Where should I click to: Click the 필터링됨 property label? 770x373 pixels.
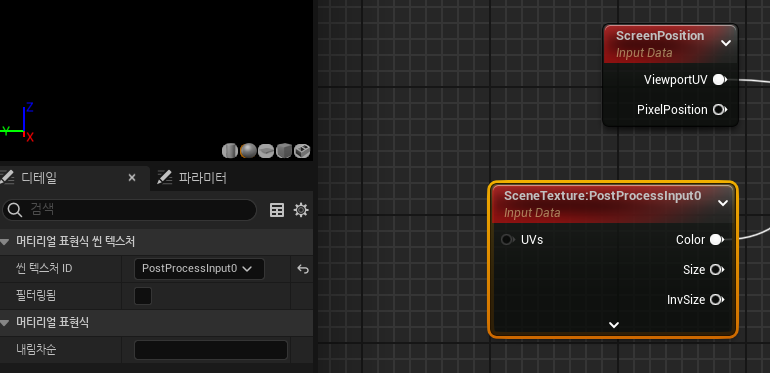click(36, 296)
